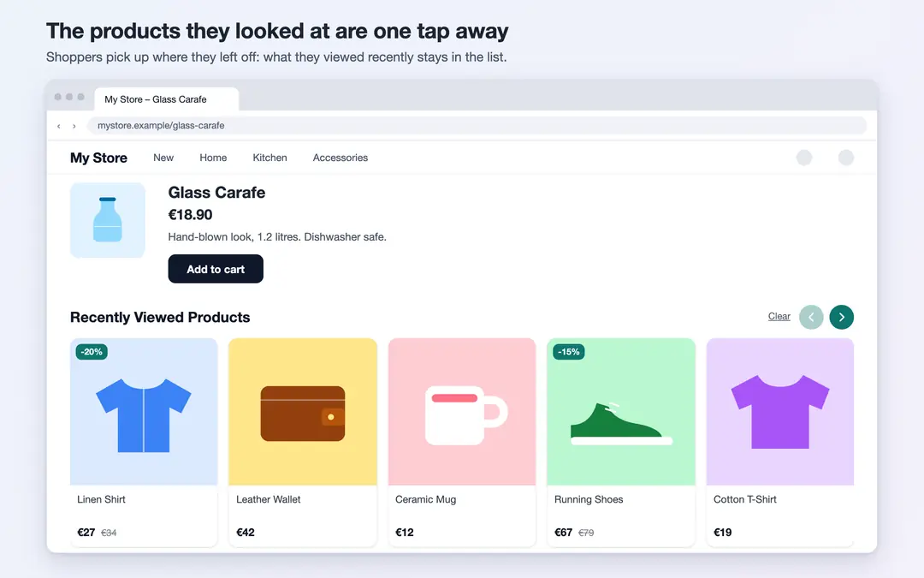Click the Glass Carafe product title
The height and width of the screenshot is (578, 924).
click(x=216, y=193)
